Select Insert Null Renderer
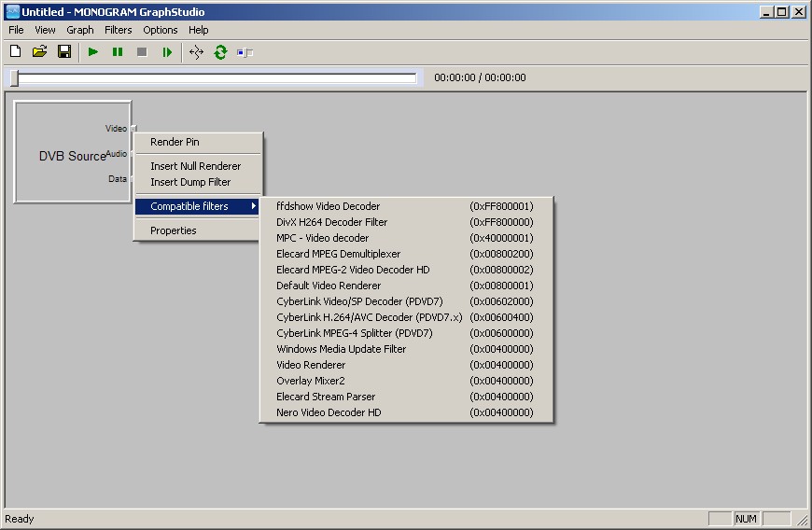 199,166
